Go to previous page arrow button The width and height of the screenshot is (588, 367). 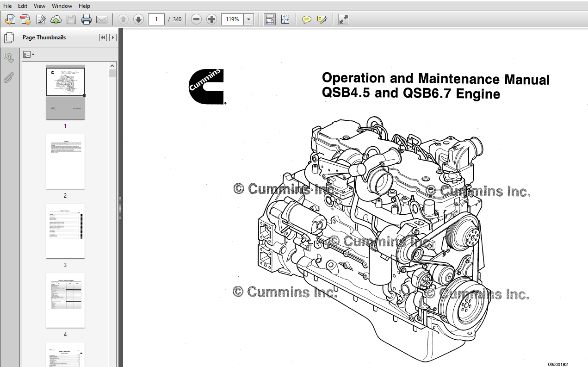point(123,19)
